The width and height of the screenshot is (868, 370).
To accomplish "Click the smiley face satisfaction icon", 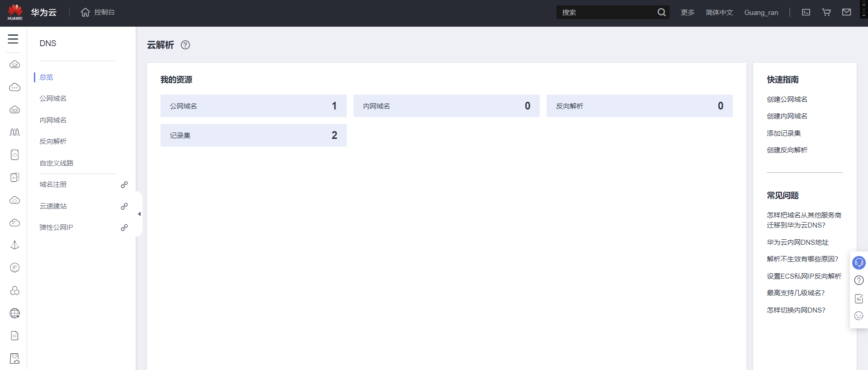I will click(859, 316).
